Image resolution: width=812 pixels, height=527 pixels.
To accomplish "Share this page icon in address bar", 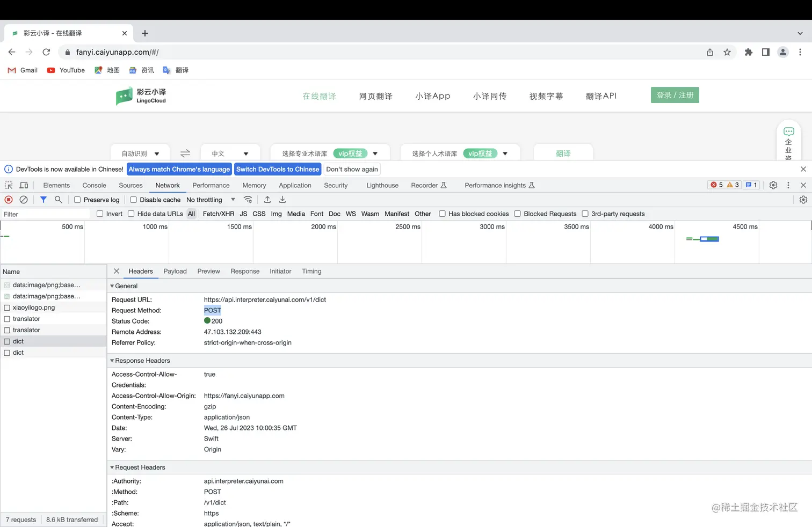I will coord(710,52).
